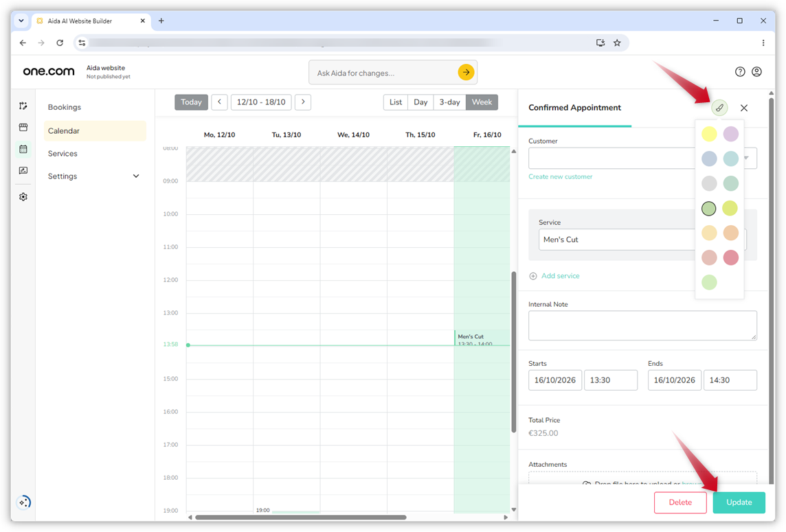786x532 pixels.
Task: Close the Aida AI Website Builder tab
Action: tap(142, 21)
